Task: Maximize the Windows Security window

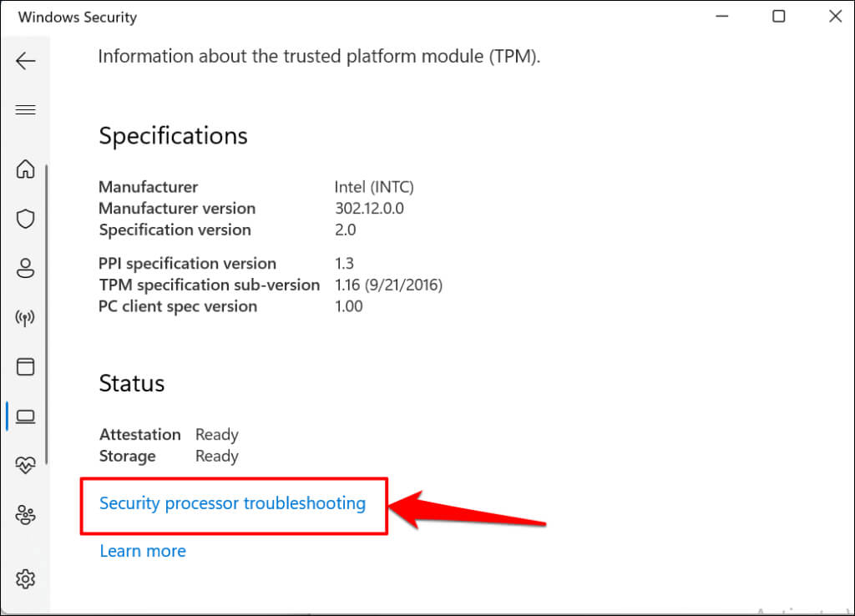Action: click(x=778, y=17)
